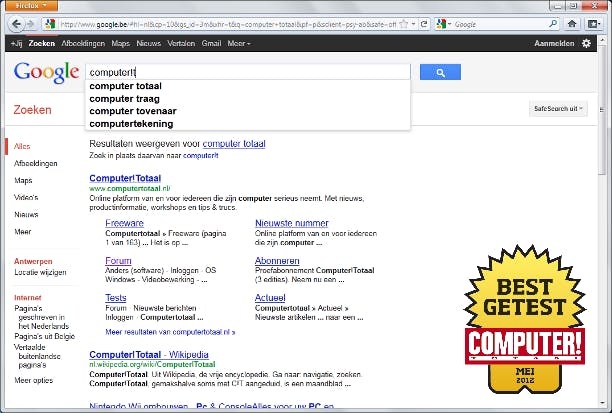The height and width of the screenshot is (413, 612).
Task: Select Maps in the left sidebar
Action: [23, 180]
